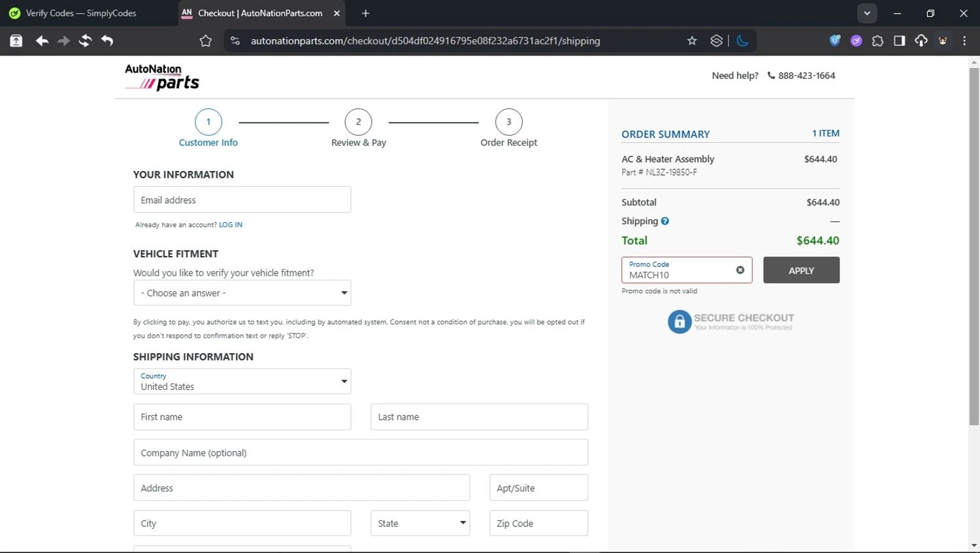Click the Last name field
Viewport: 980px width, 553px height.
click(x=480, y=417)
